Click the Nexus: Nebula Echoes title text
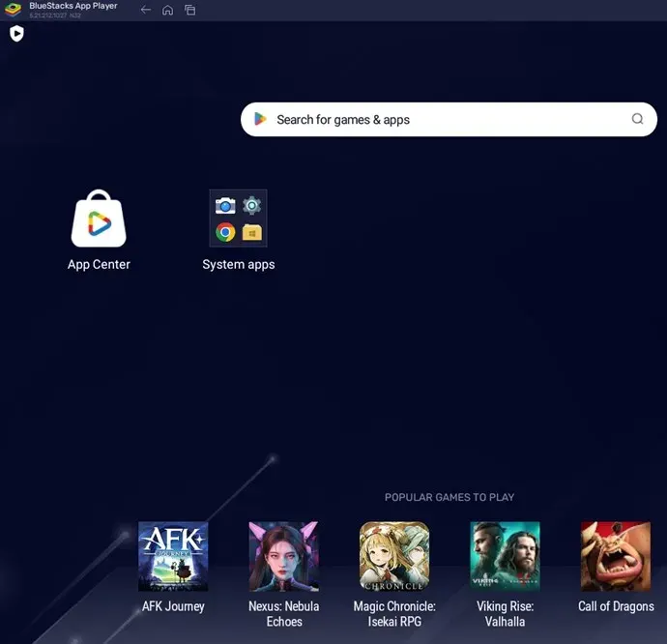Image resolution: width=667 pixels, height=644 pixels. pos(284,614)
